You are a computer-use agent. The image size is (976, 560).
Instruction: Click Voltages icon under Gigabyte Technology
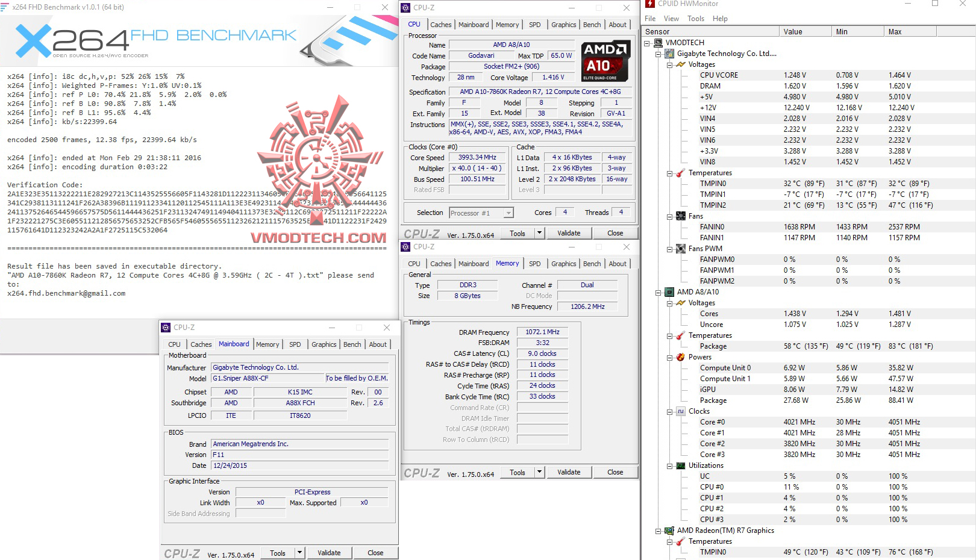681,64
